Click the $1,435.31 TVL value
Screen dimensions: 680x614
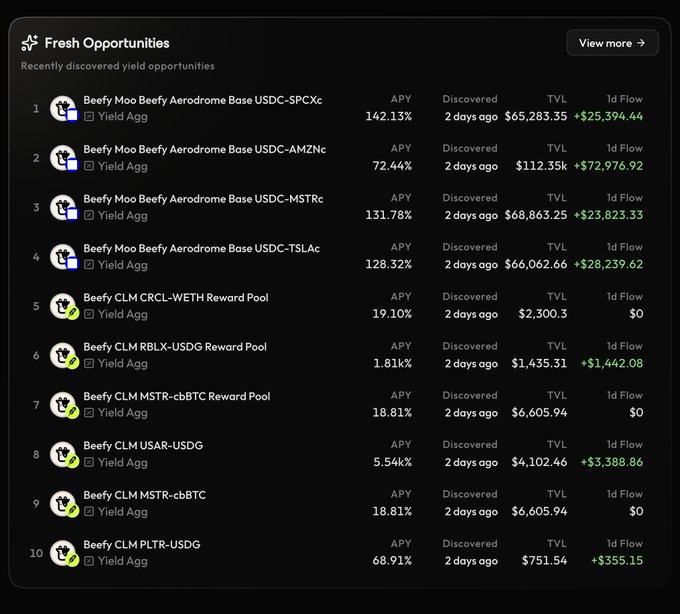[539, 364]
